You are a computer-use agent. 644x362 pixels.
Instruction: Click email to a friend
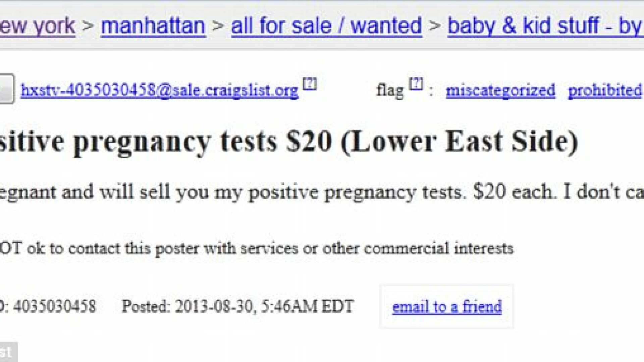[x=447, y=307]
